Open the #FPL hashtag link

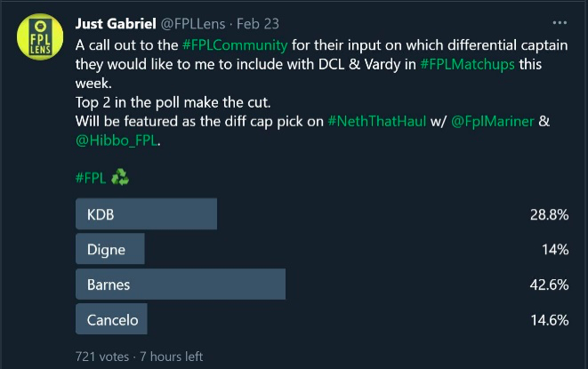pyautogui.click(x=91, y=178)
